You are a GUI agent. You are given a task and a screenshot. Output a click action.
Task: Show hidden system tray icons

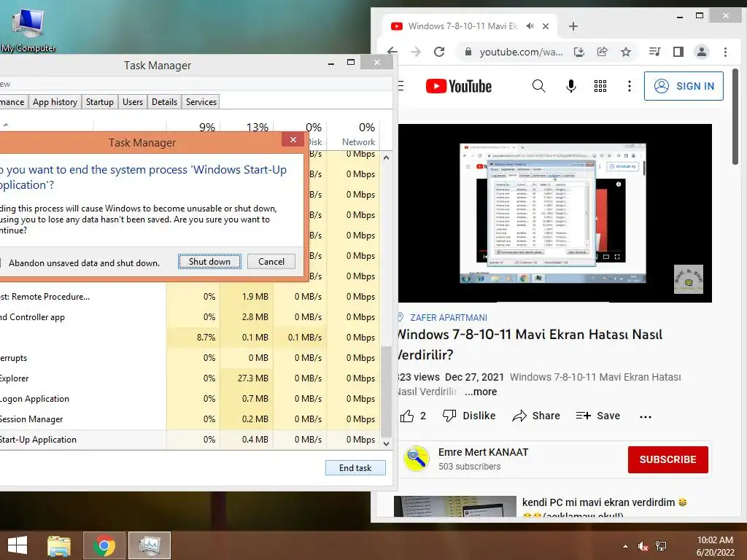tap(625, 546)
